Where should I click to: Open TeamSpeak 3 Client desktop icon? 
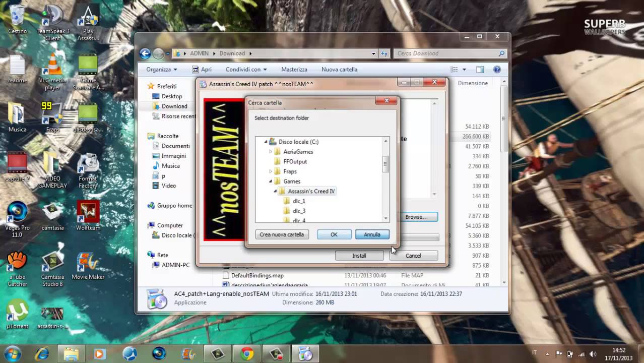point(52,22)
